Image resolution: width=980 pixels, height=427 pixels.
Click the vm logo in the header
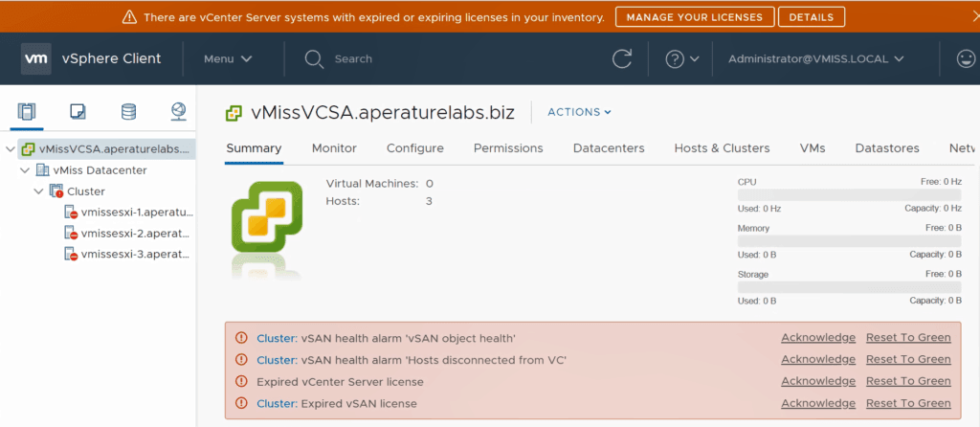tap(36, 58)
